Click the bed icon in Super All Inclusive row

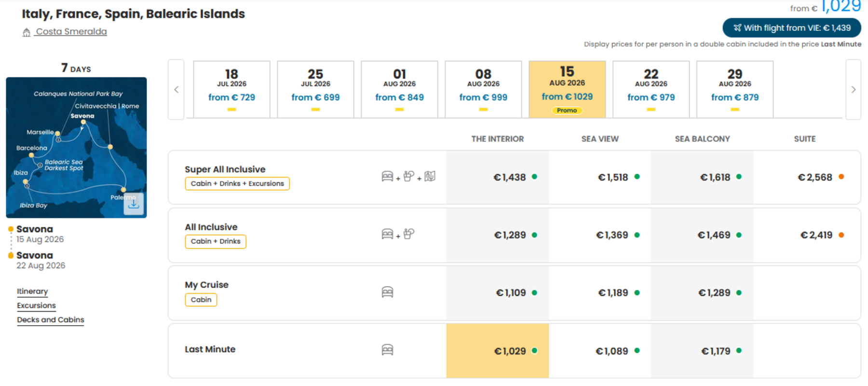(387, 177)
